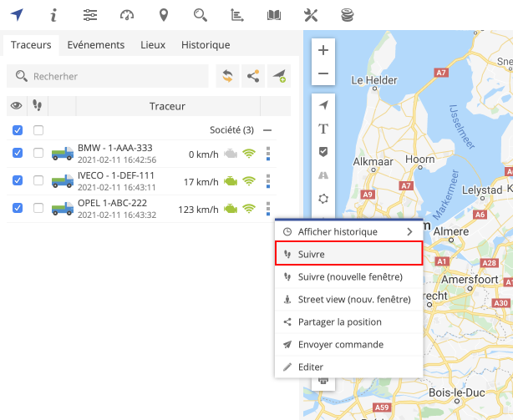Click the share icon beside the search box
513x420 pixels.
[x=253, y=76]
